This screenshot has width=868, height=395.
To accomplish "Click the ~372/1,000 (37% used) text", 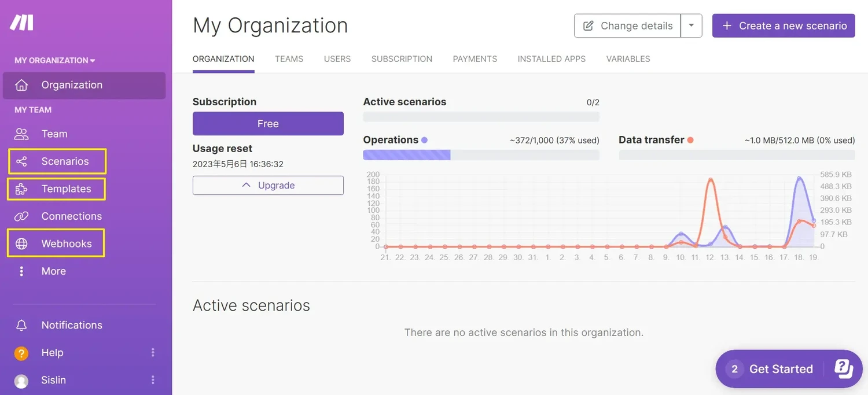I will pyautogui.click(x=554, y=141).
